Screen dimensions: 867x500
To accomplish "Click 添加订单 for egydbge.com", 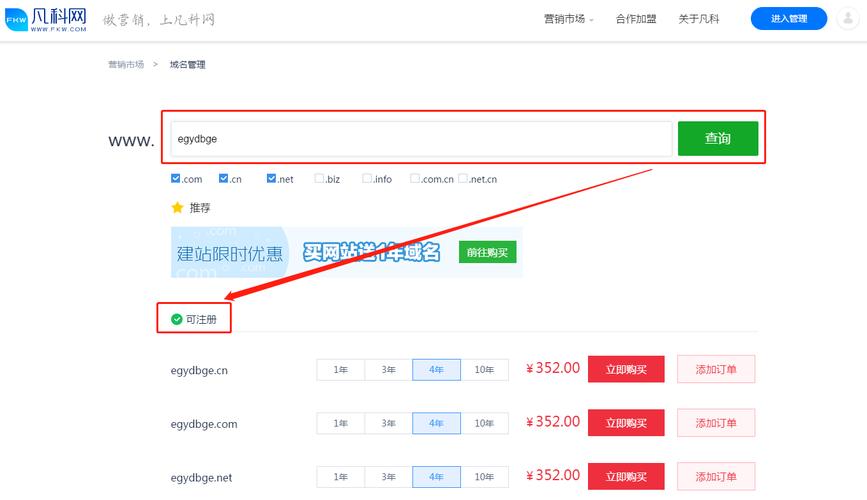I will pyautogui.click(x=716, y=423).
